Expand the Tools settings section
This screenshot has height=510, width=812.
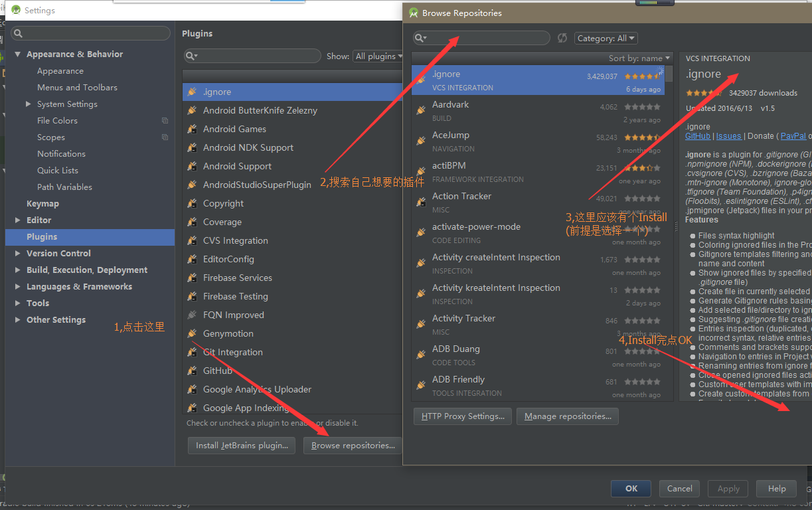[x=18, y=303]
